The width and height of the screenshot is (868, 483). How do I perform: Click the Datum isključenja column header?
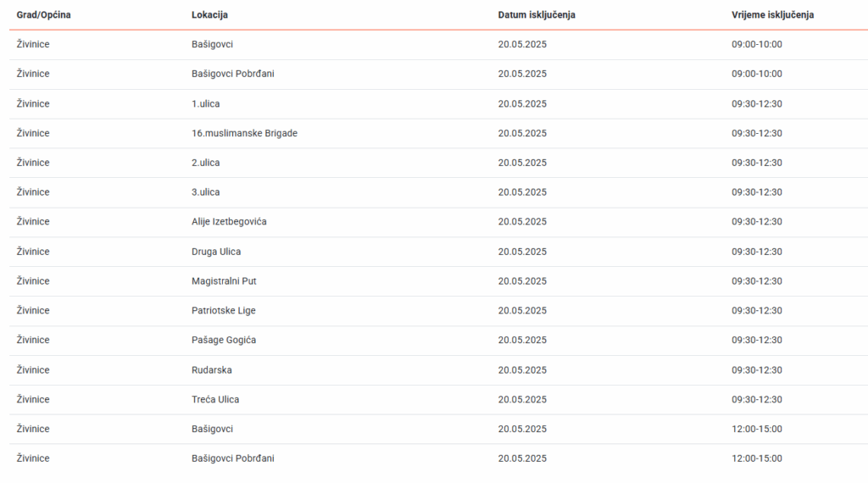click(537, 15)
